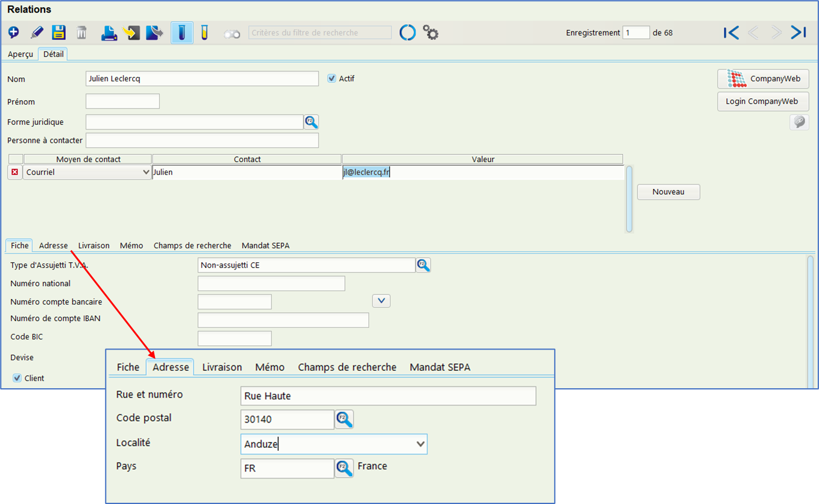
Task: Toggle the Actif checkbox
Action: (332, 78)
